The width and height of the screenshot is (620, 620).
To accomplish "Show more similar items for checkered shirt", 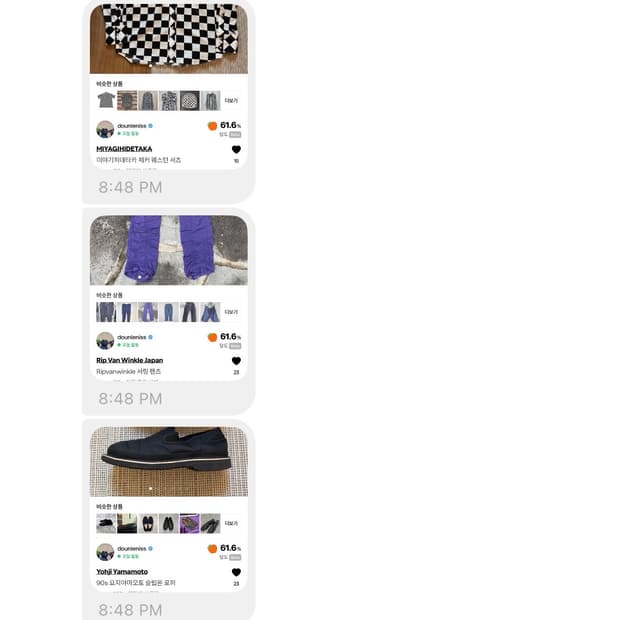I will pyautogui.click(x=231, y=100).
